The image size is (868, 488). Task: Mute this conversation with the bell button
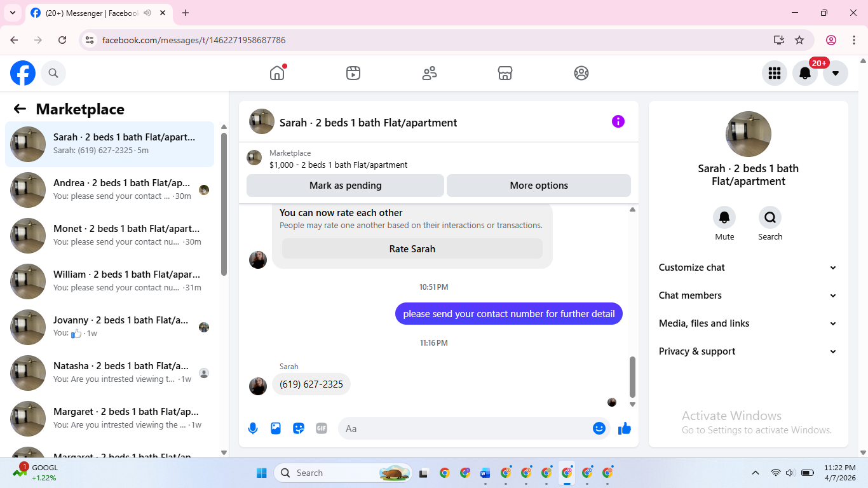pos(724,217)
